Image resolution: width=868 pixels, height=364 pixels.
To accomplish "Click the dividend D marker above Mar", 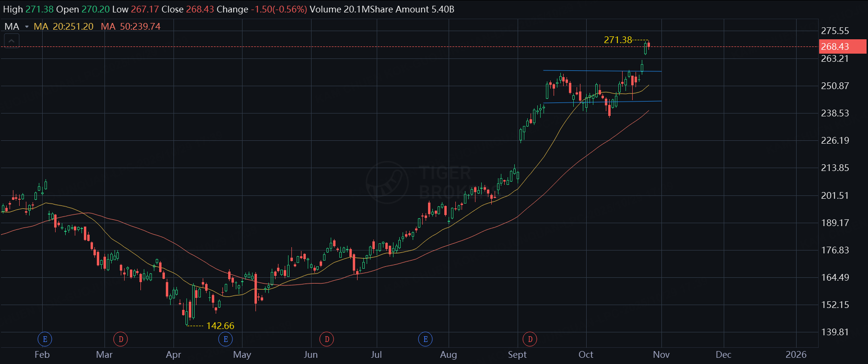I will pos(121,340).
